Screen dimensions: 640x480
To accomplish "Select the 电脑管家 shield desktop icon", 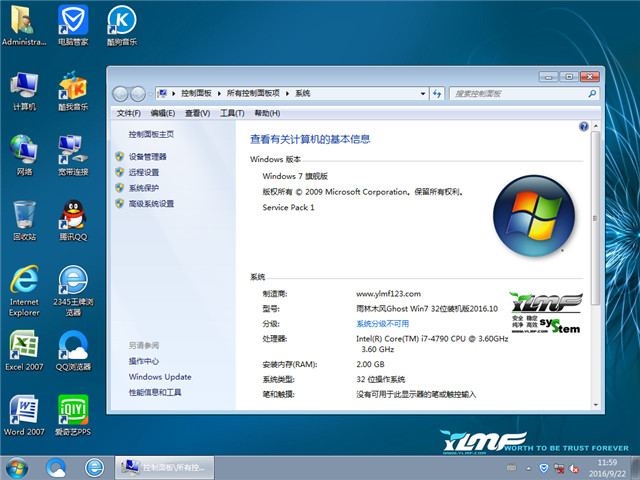I will click(x=72, y=25).
